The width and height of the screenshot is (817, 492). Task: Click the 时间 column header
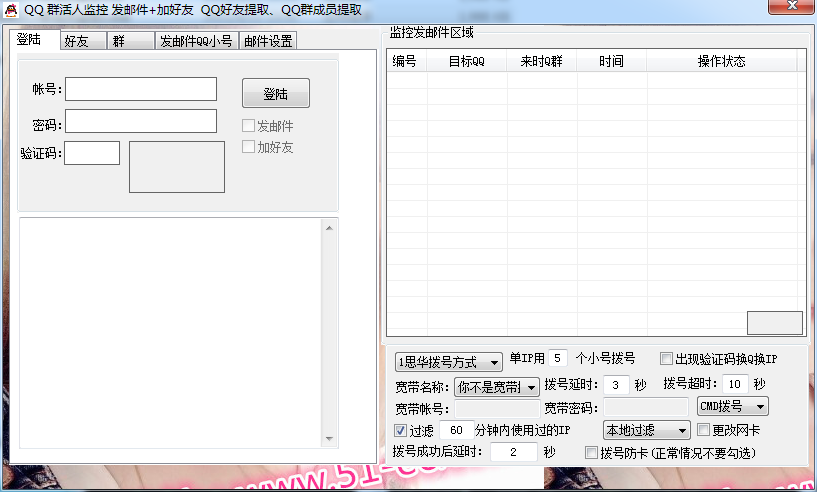tap(612, 61)
